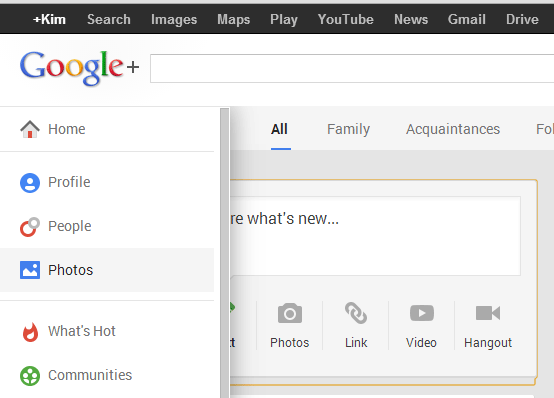Open the Photos sidebar label
Viewport: 554px width, 398px height.
71,270
